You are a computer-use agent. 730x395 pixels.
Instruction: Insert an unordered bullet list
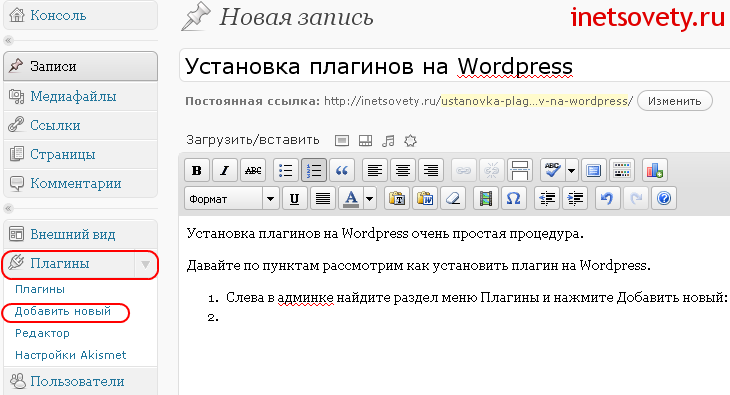[x=285, y=170]
